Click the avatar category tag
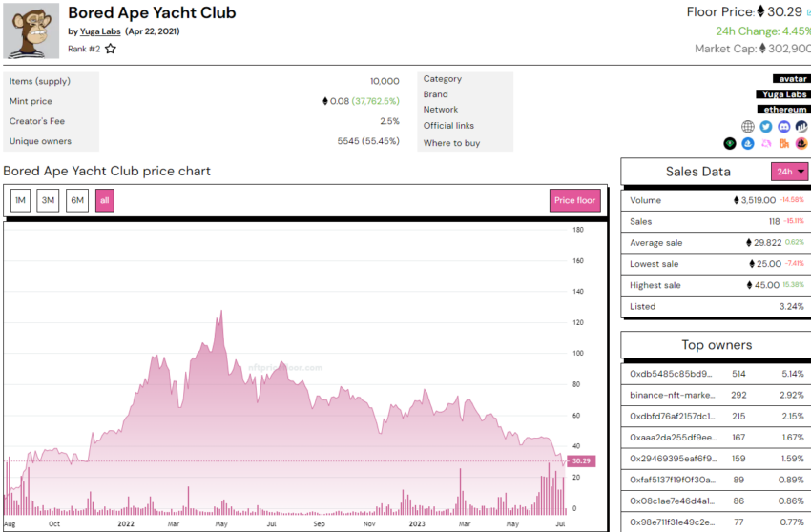Image resolution: width=811 pixels, height=532 pixels. [x=792, y=78]
